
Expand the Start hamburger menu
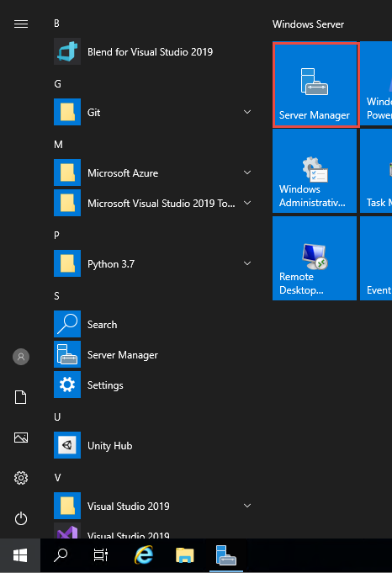click(21, 24)
